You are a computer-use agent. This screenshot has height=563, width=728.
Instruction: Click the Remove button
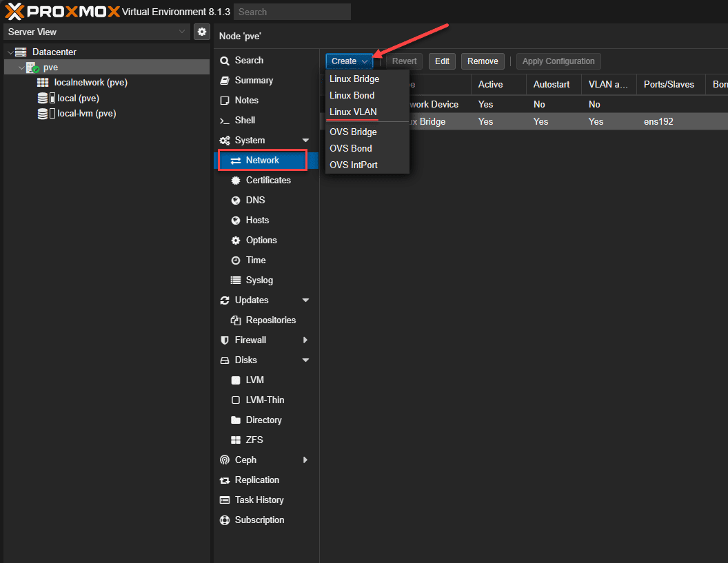click(483, 61)
